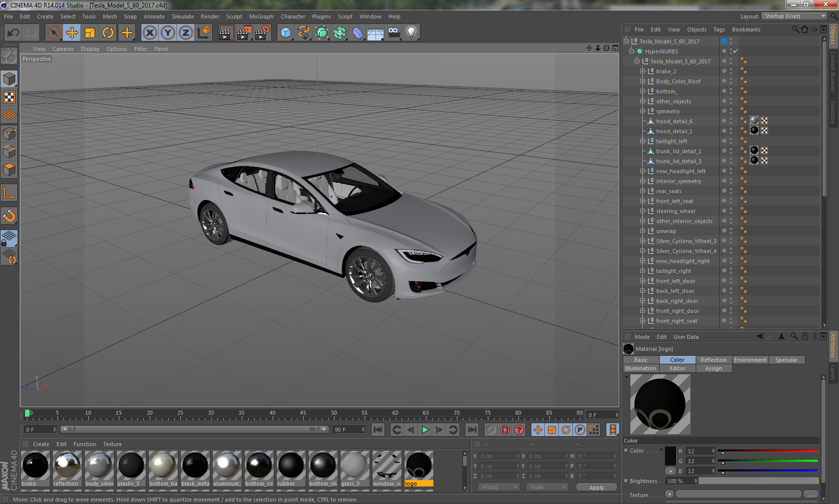
Task: Open Edit Render Settings clapper icon
Action: pos(263,33)
